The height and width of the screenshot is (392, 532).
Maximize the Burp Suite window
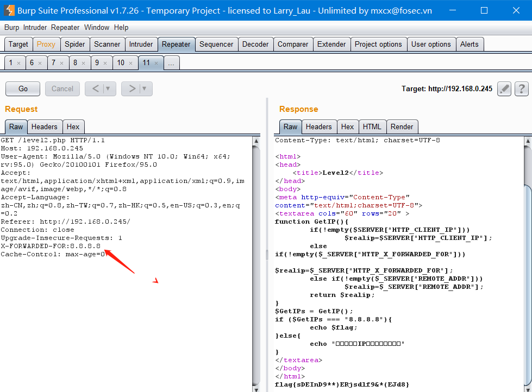tap(484, 10)
